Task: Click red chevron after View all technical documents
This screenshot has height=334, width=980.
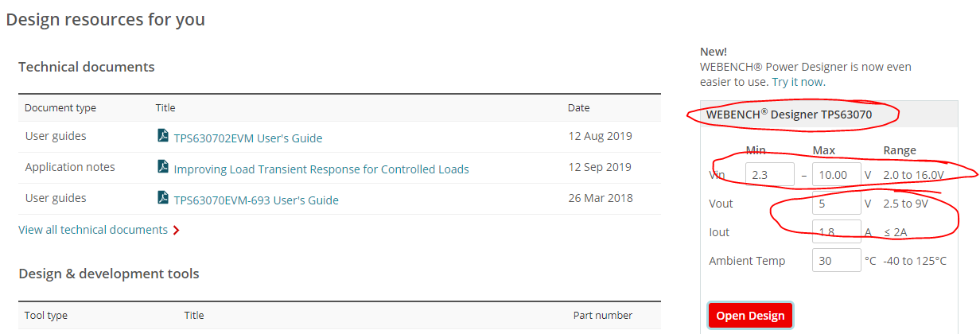Action: pos(176,231)
